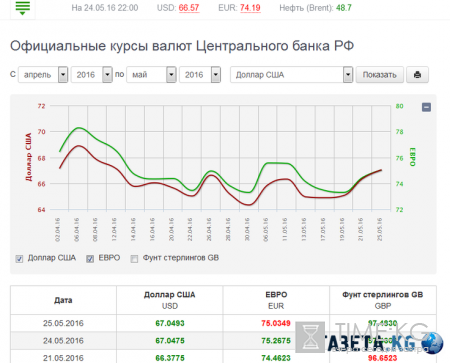Click the date text На 24.05.16 22:00
Viewport: 450px width, 363px height.
(x=105, y=8)
